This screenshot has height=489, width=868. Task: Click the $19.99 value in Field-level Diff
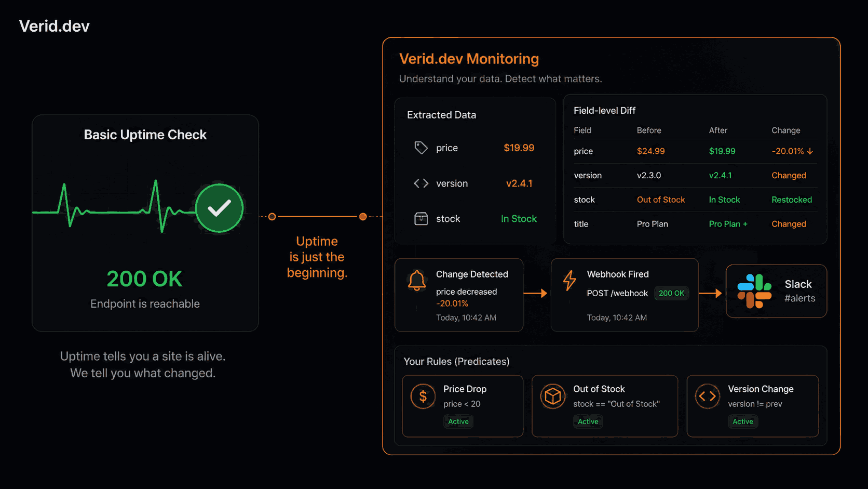click(x=722, y=151)
